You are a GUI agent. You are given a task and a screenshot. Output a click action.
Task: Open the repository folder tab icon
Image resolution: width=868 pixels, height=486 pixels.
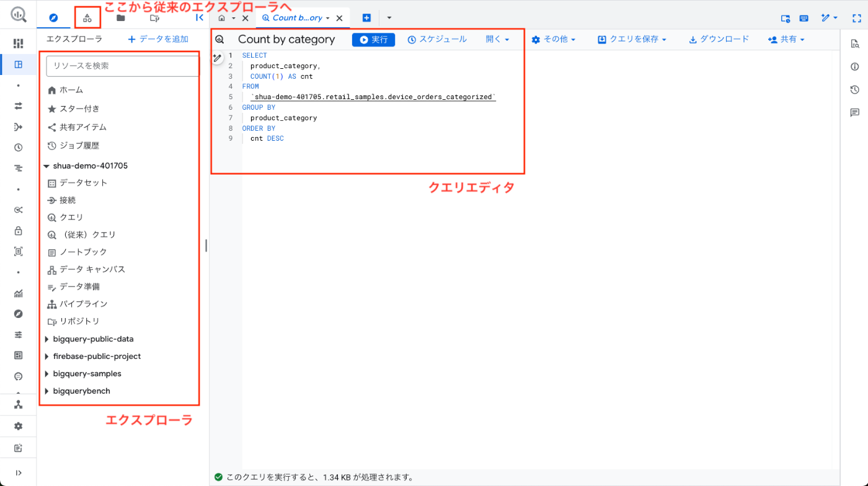pos(155,18)
